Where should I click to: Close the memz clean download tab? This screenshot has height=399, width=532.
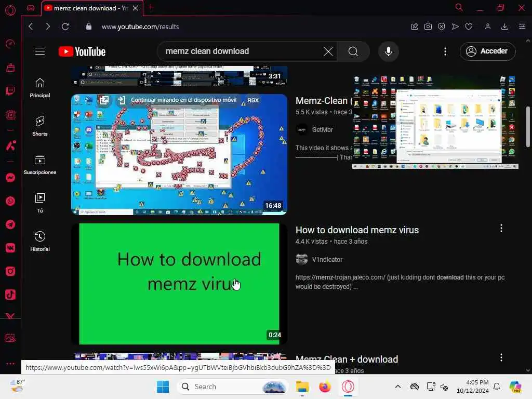coord(136,8)
